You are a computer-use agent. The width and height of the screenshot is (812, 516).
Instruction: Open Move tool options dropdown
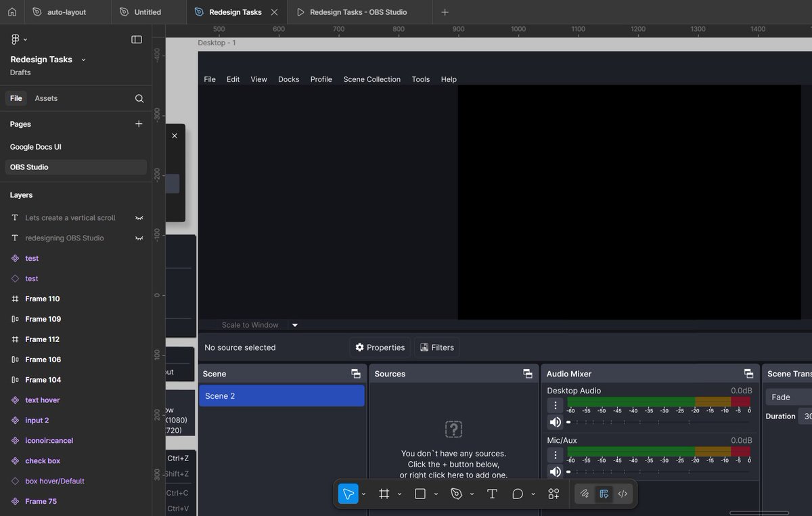tap(364, 494)
